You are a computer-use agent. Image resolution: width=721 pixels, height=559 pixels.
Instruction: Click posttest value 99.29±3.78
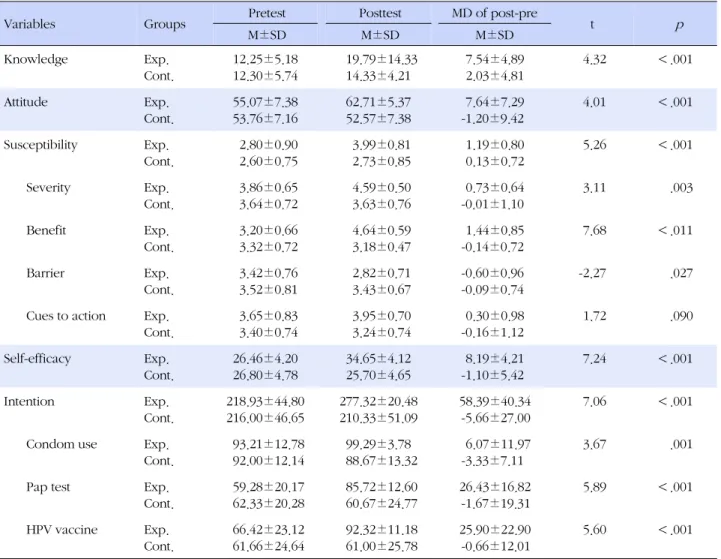point(378,444)
